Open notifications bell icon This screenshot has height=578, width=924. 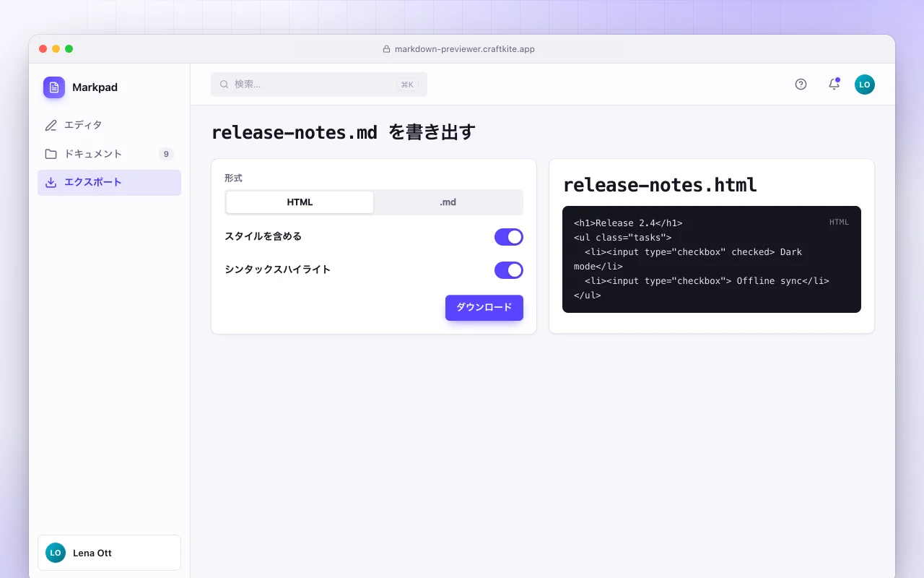[834, 85]
